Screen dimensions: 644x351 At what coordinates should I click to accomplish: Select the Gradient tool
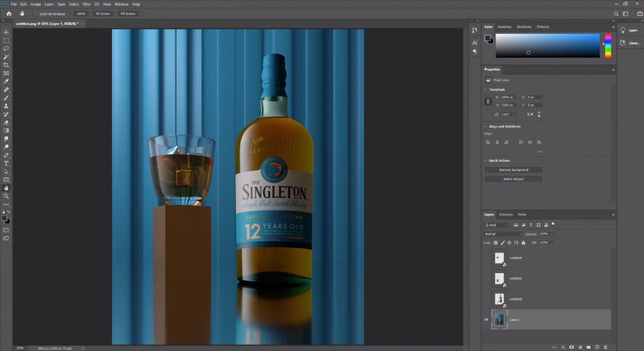6,130
